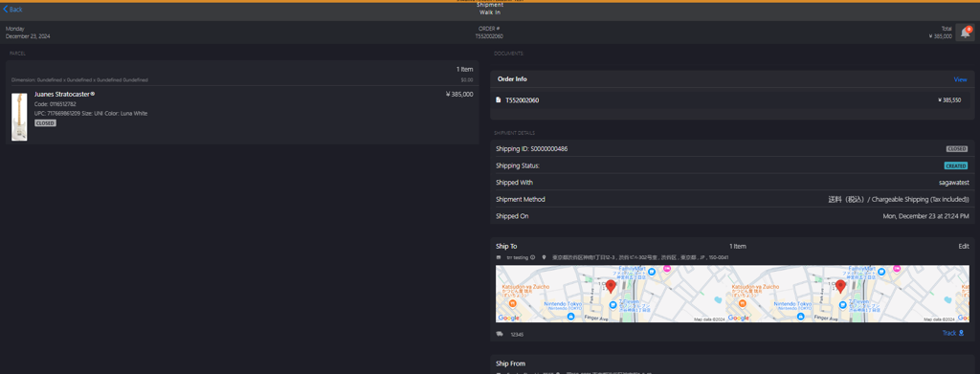
Task: Click the Shipping ID S0000000486 text
Action: click(532, 148)
